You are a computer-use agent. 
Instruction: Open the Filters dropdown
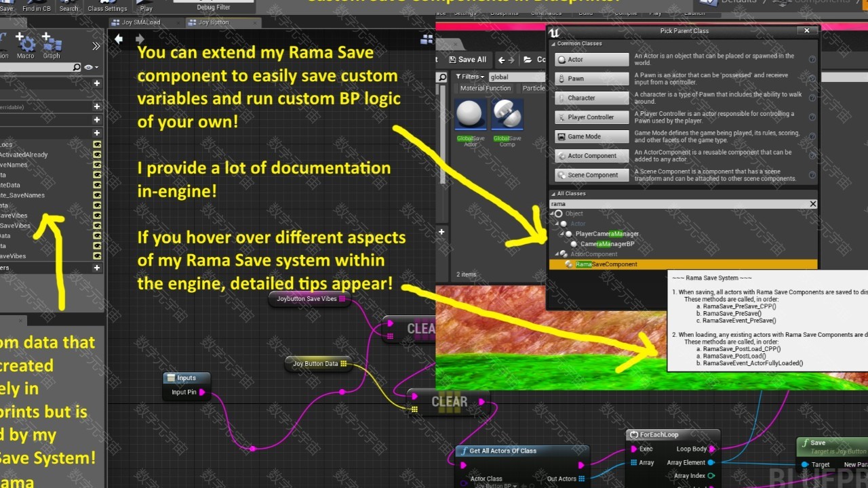coord(469,77)
